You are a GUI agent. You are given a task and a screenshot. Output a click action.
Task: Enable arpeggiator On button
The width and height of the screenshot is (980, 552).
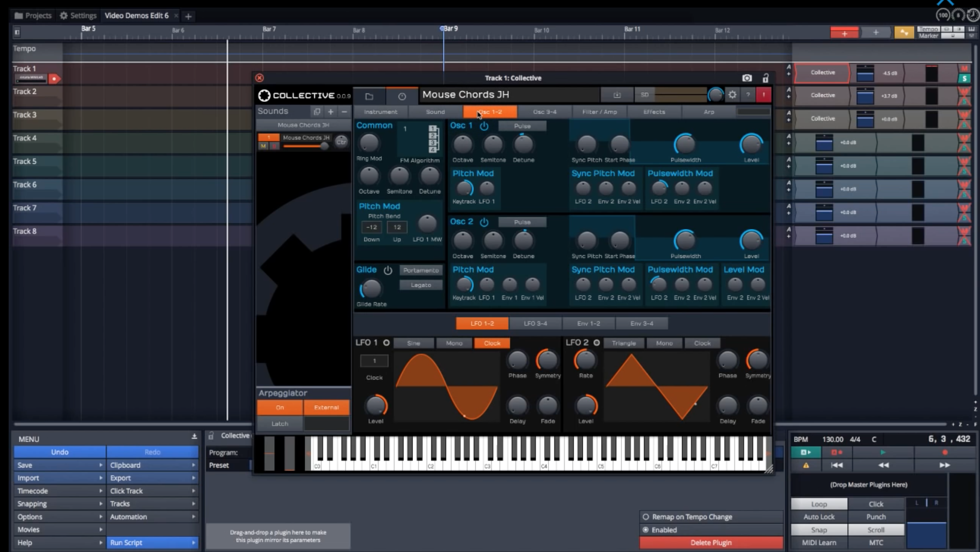tap(280, 407)
